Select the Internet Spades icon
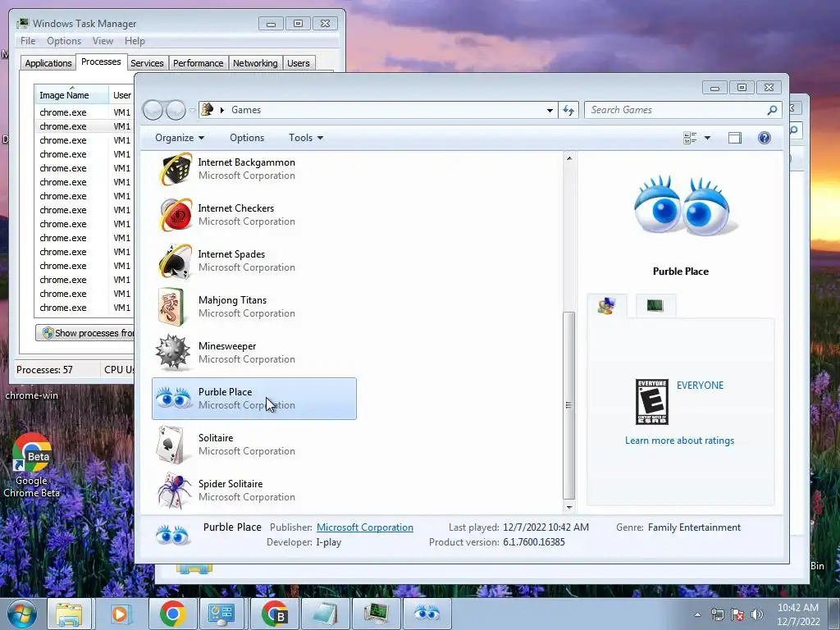840x630 pixels. click(175, 261)
